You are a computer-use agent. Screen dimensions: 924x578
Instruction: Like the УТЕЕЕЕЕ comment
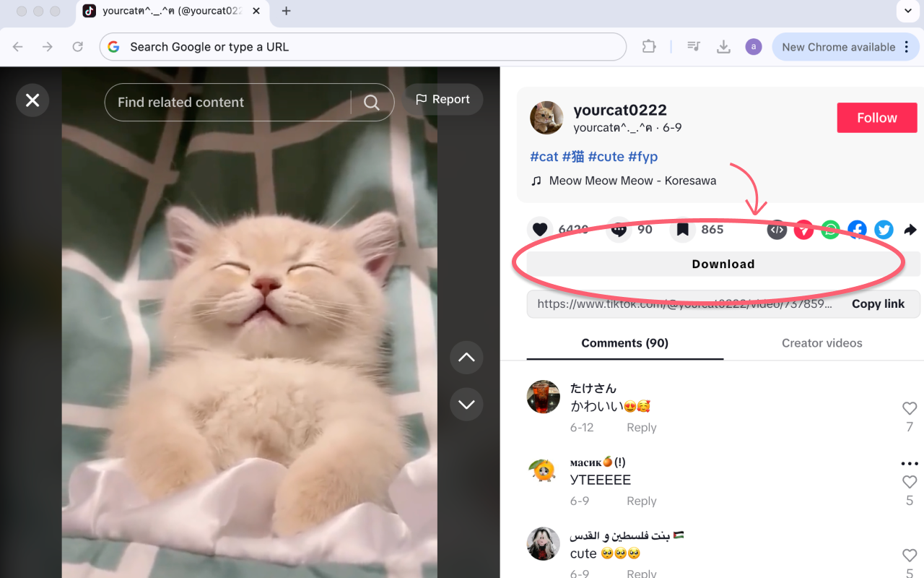click(x=909, y=481)
